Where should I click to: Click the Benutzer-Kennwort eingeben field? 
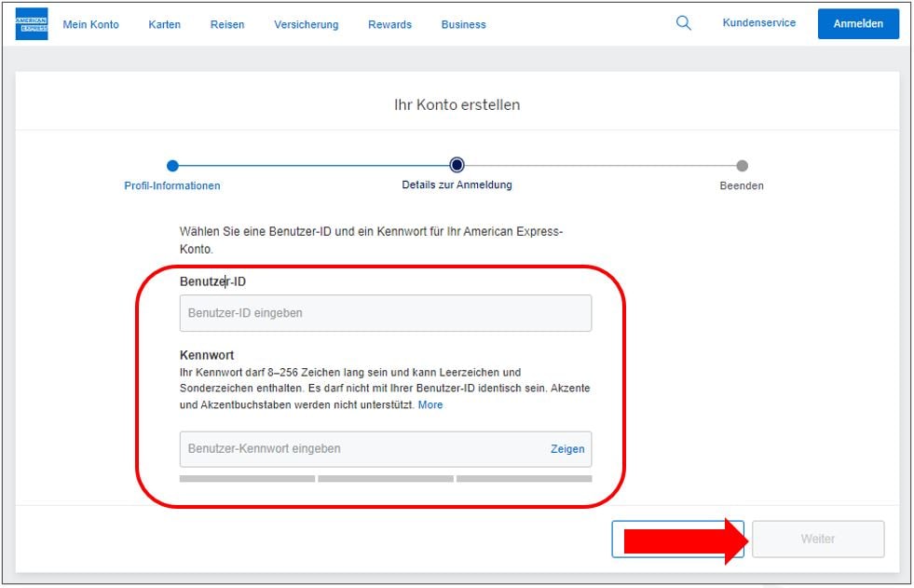coord(363,449)
